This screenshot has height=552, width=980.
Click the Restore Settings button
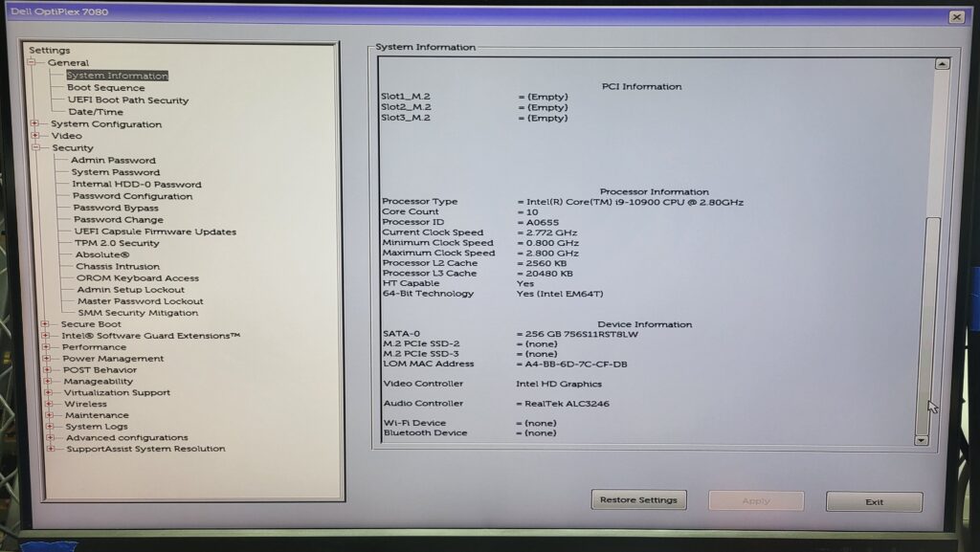coord(638,500)
